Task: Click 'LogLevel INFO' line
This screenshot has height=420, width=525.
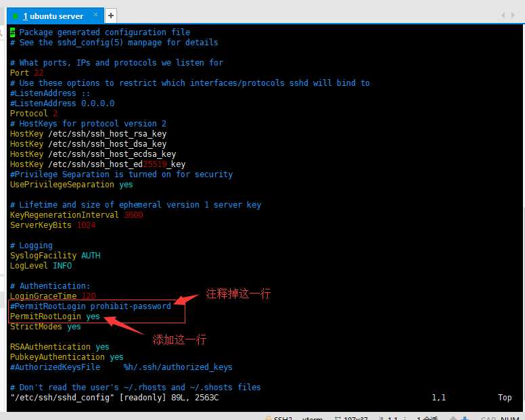Action: [41, 266]
